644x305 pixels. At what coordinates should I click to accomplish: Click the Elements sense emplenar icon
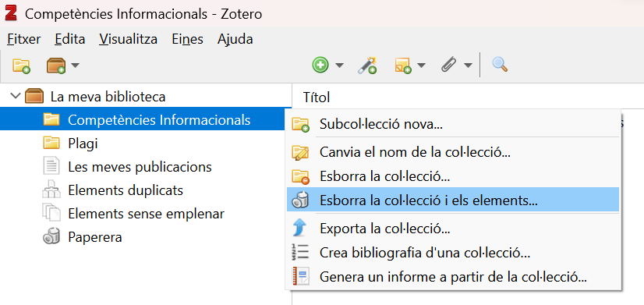[x=51, y=213]
